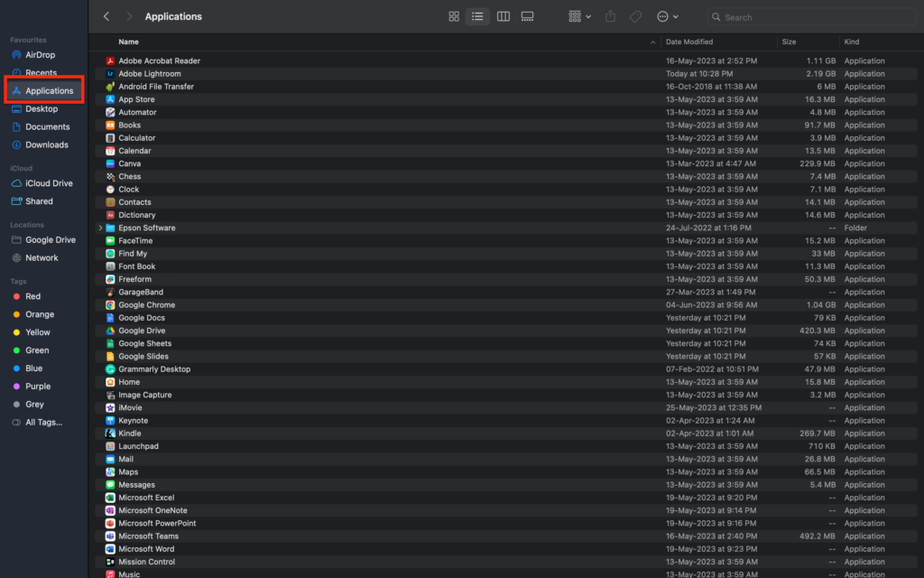
Task: Select the Mission Control row
Action: 506,562
